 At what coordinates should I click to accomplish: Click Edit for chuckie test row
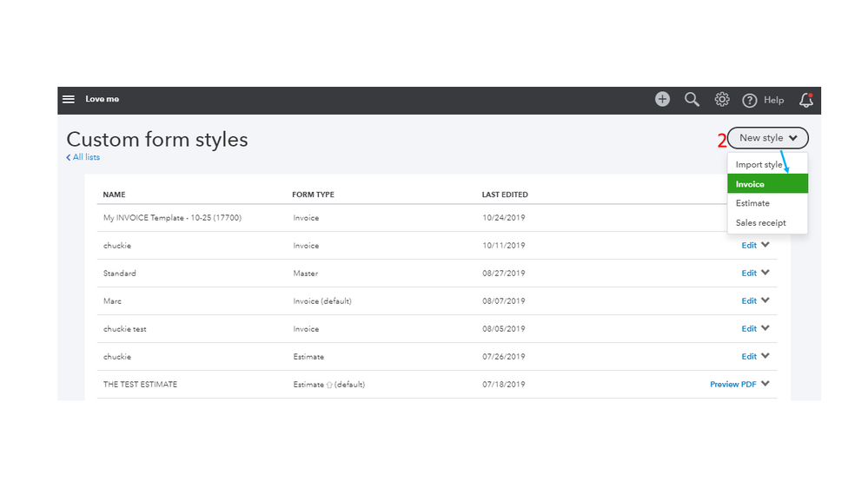click(749, 329)
